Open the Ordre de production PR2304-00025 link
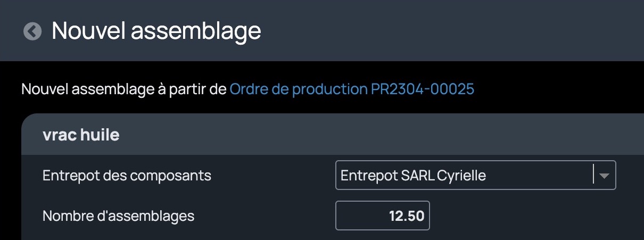Screen dimensions: 644x240 coord(352,89)
